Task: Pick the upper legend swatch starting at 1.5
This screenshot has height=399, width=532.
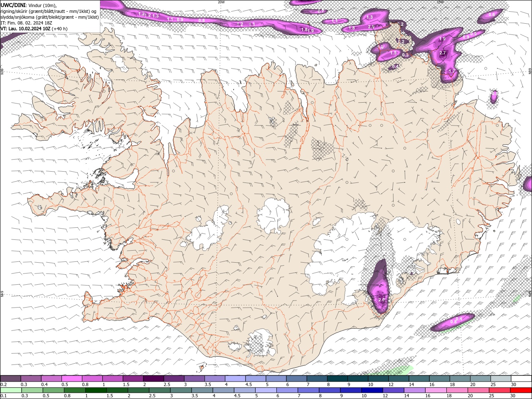Action: tap(133, 379)
